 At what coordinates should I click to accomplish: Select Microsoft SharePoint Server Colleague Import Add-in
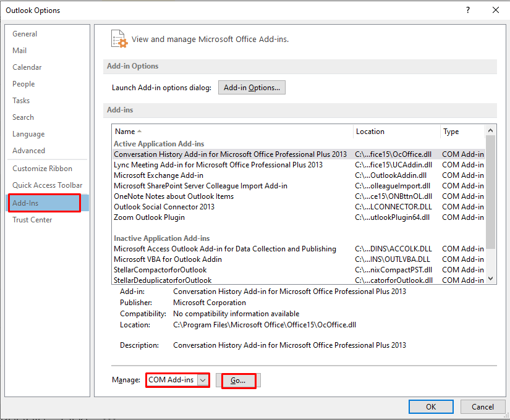299,186
